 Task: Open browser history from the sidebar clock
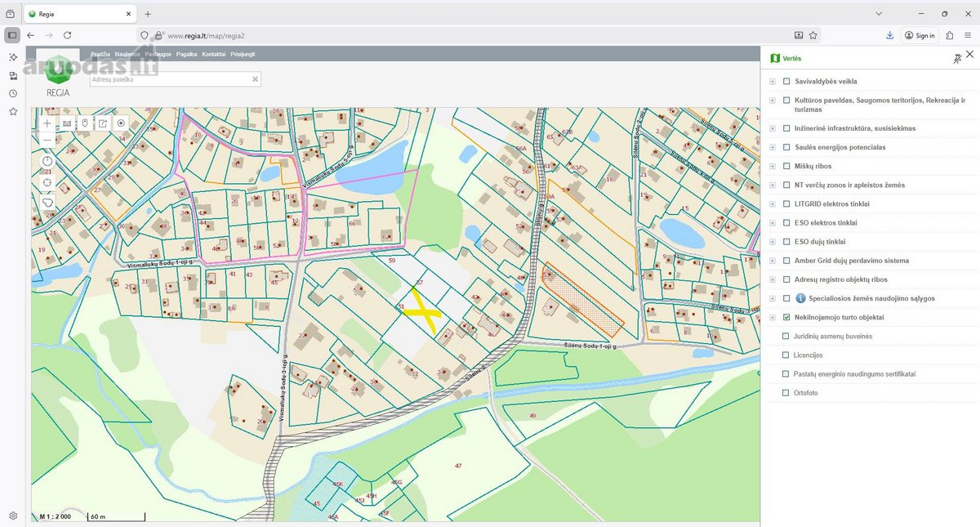click(13, 93)
